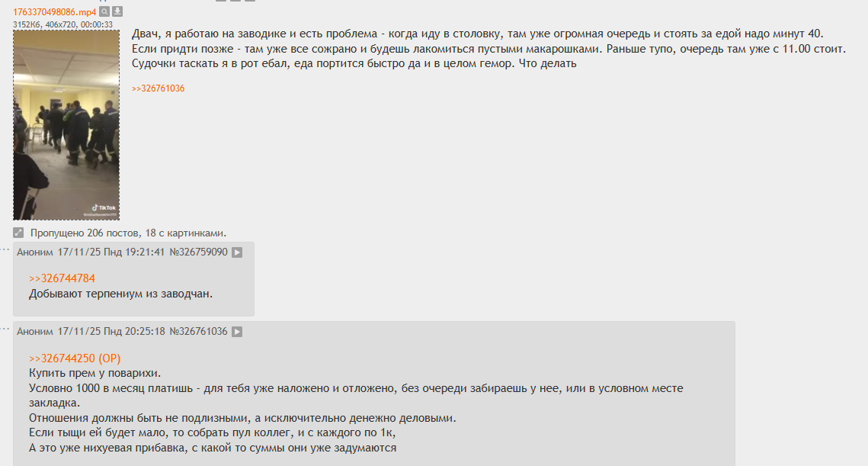Click the Аноним name on the 20:25:18 post

click(35, 332)
